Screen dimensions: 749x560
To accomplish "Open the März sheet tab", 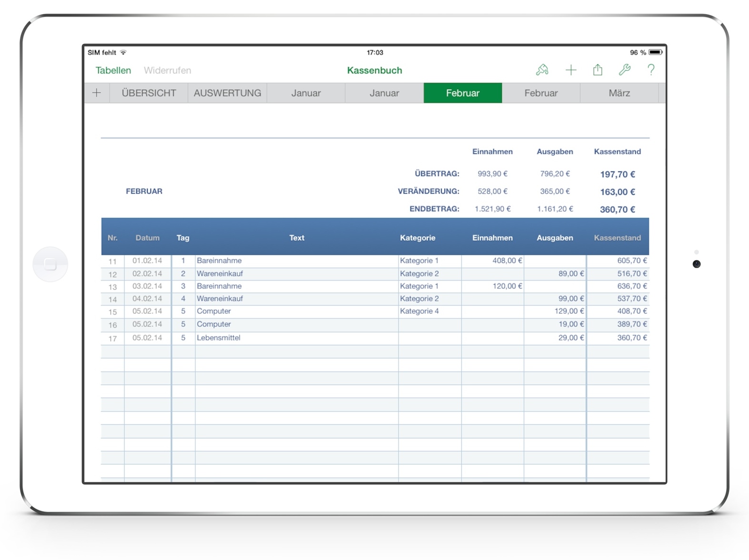I will click(x=619, y=93).
